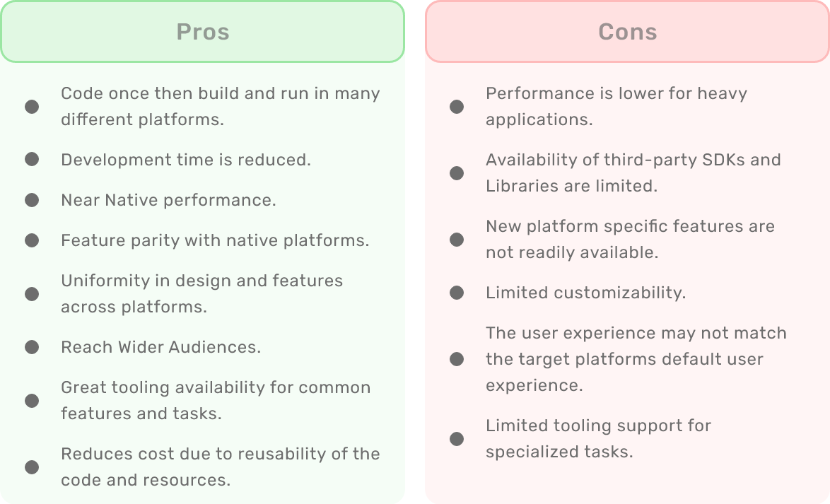Click bullet beside 'Code once then build'

(x=32, y=107)
